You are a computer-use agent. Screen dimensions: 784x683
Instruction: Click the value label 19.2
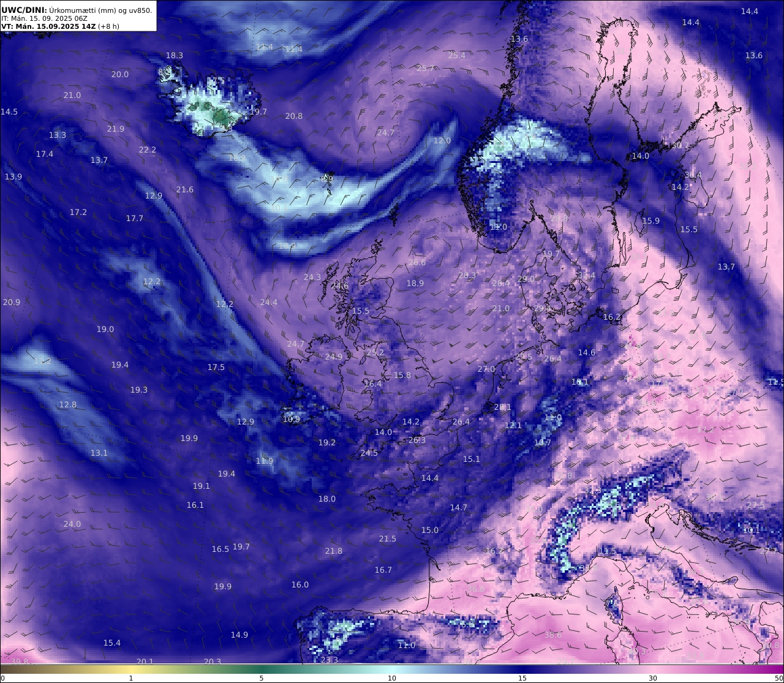327,442
